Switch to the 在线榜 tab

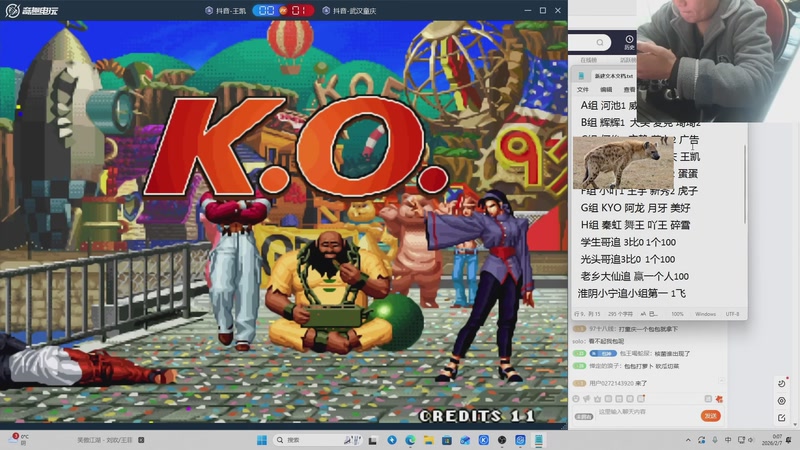588,60
